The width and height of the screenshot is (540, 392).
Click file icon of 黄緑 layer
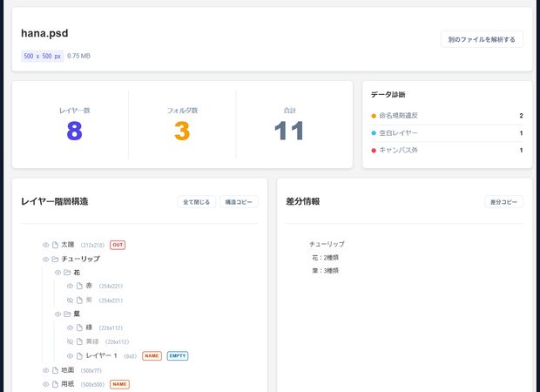[79, 341]
